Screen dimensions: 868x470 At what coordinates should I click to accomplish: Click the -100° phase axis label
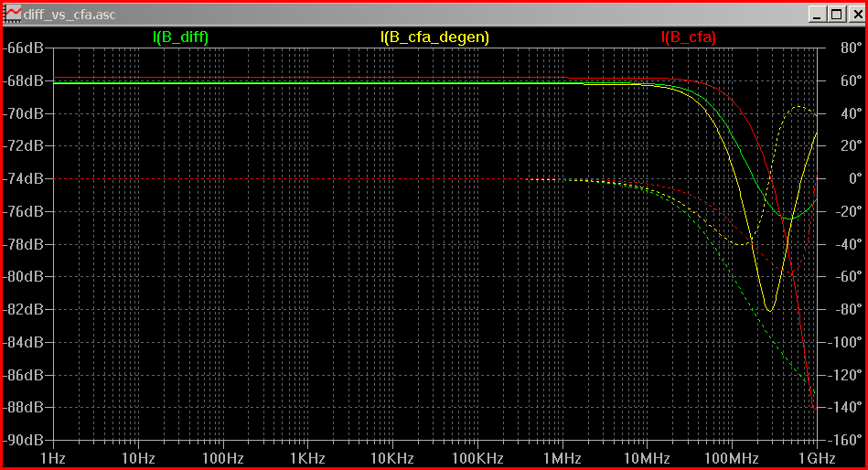[843, 342]
